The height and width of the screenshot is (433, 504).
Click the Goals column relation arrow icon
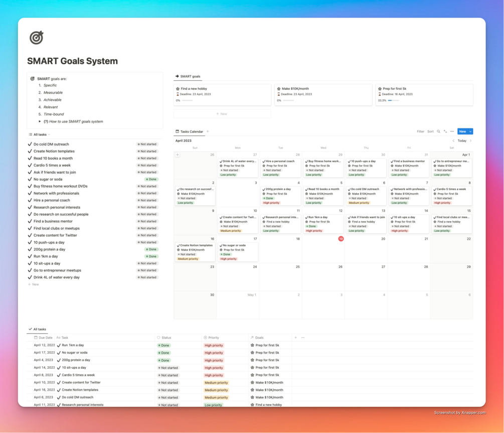(x=252, y=338)
